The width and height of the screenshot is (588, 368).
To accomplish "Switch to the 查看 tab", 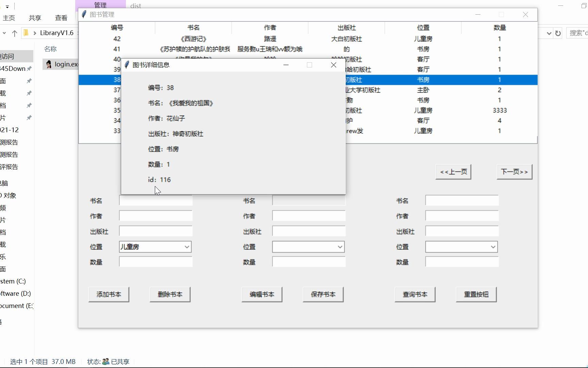I will click(61, 18).
